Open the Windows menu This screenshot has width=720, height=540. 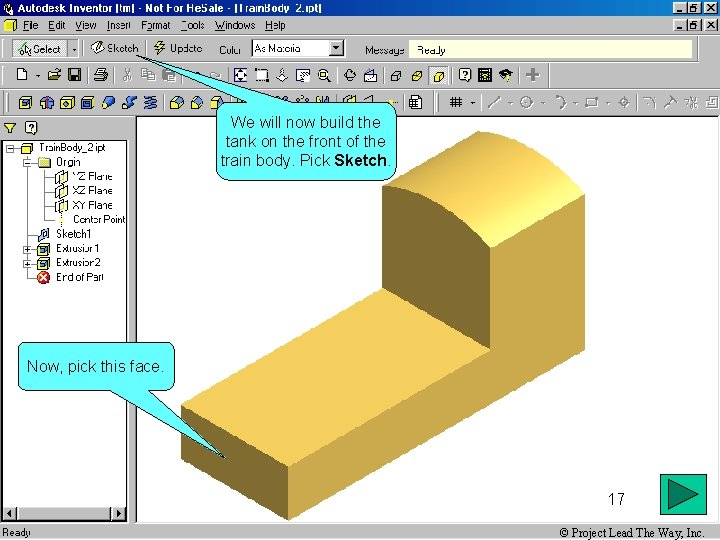coord(235,25)
